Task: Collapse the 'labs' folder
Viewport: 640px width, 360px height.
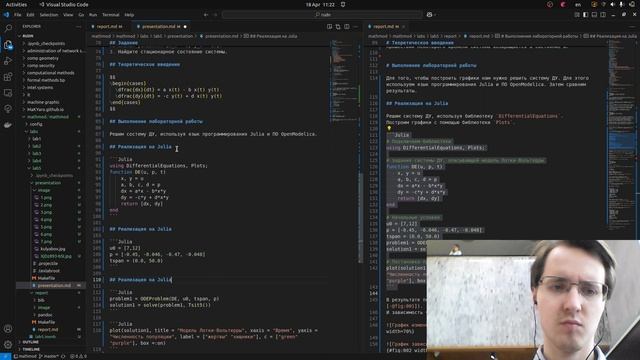Action: click(x=34, y=132)
